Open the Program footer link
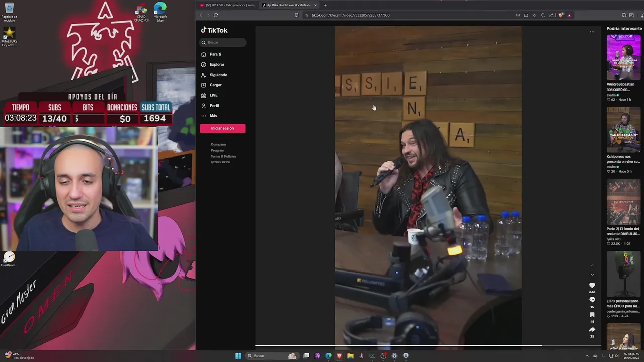Image resolution: width=644 pixels, height=362 pixels. coord(217,150)
